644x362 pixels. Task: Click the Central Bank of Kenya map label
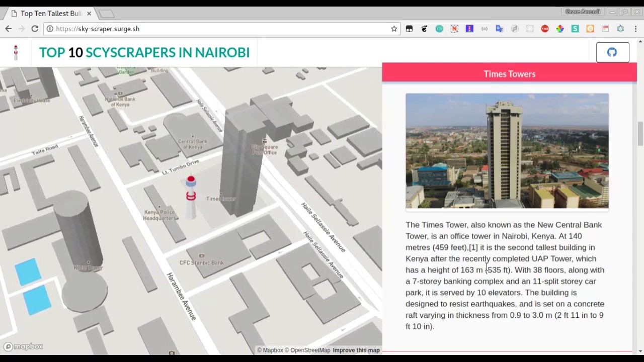pos(193,144)
